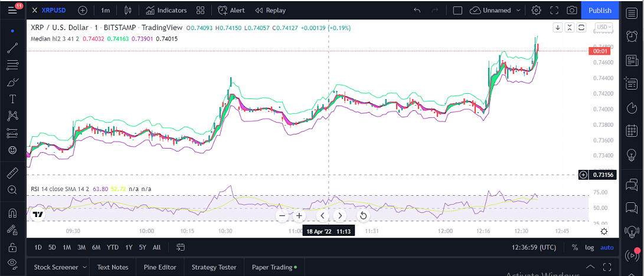
Task: Open alerts clock panel
Action: 631,37
